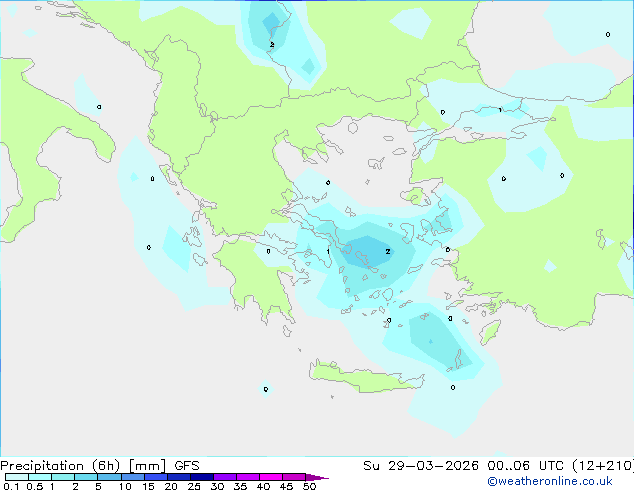The height and width of the screenshot is (490, 634).
Task: Click the "00..06 UTC" time range
Action: (525, 466)
